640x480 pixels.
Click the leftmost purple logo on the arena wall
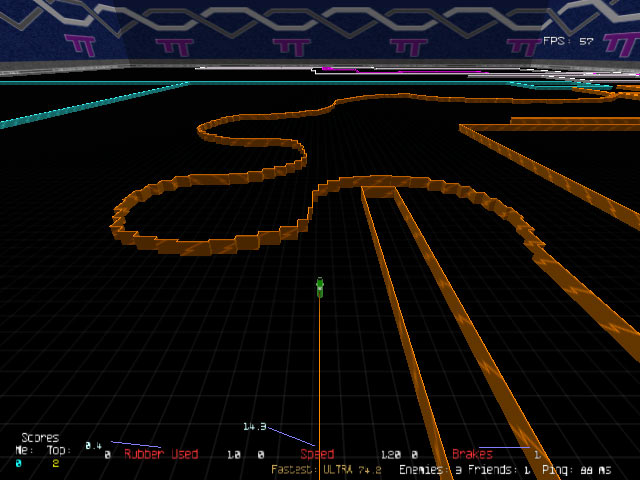81,44
